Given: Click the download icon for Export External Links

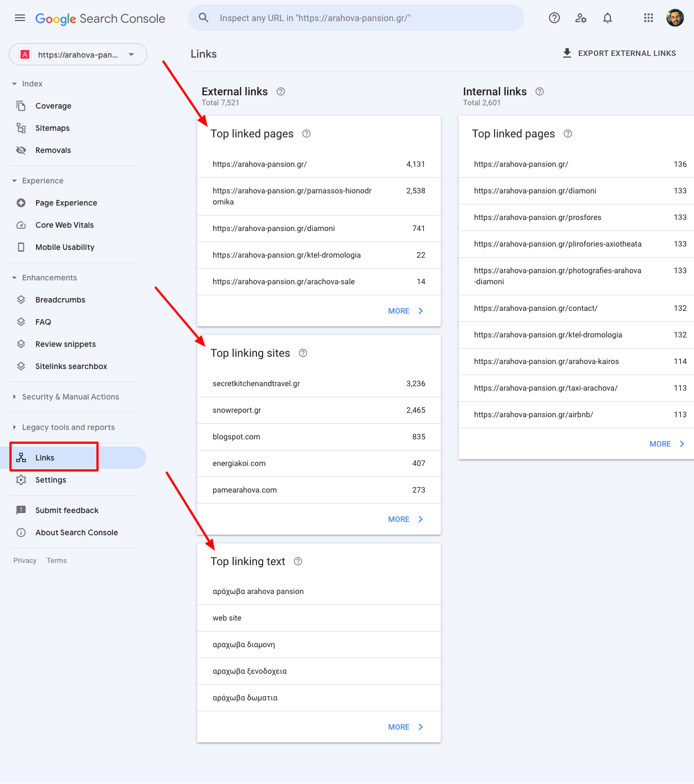Looking at the screenshot, I should point(567,53).
